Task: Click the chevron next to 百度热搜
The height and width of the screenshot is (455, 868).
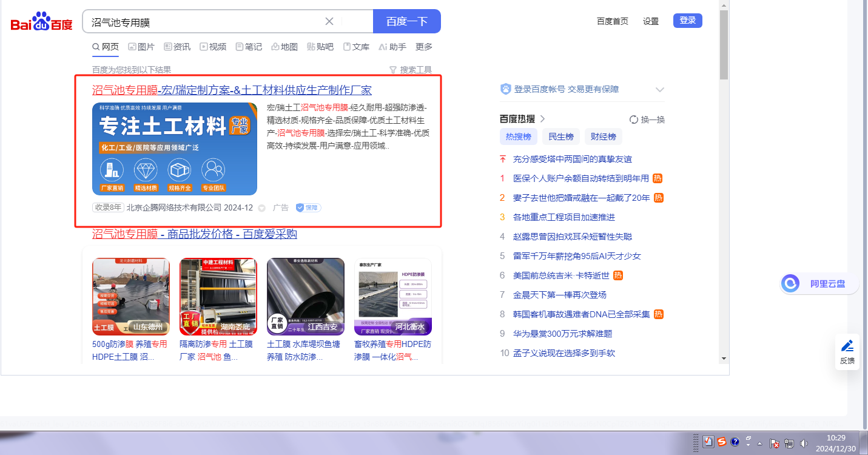Action: pos(542,119)
